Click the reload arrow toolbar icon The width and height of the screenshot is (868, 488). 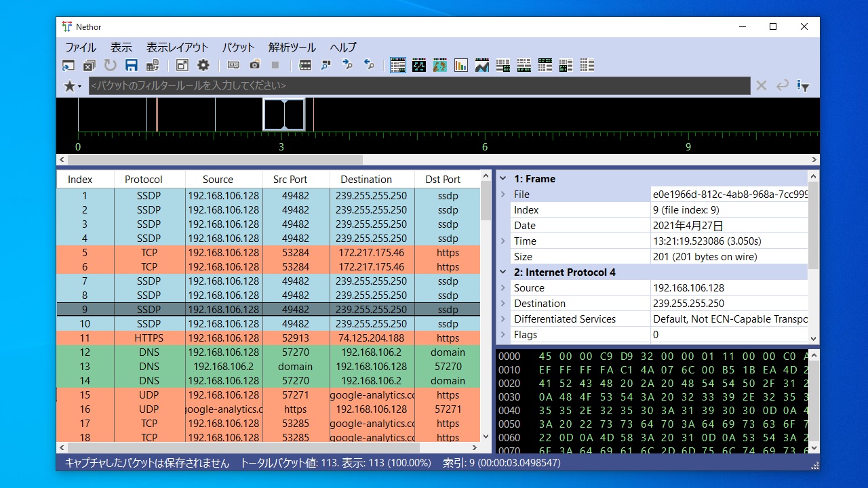[x=110, y=65]
